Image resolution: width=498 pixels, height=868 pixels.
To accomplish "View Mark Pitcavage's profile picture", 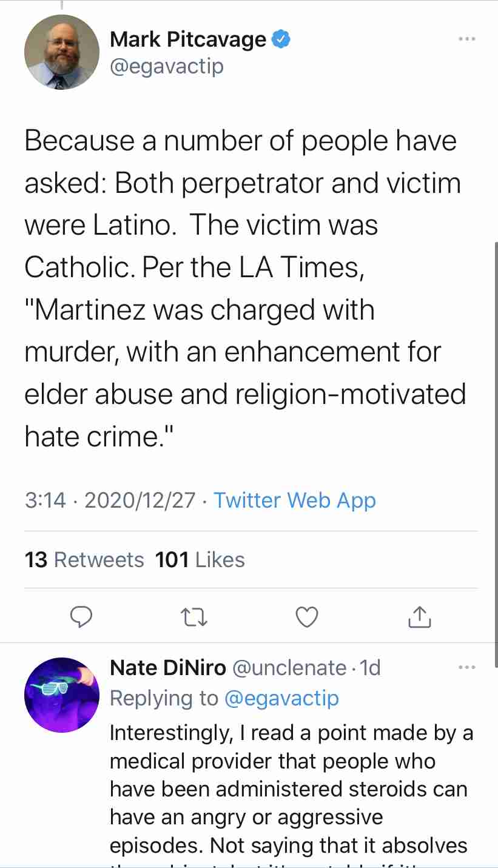I will click(61, 52).
